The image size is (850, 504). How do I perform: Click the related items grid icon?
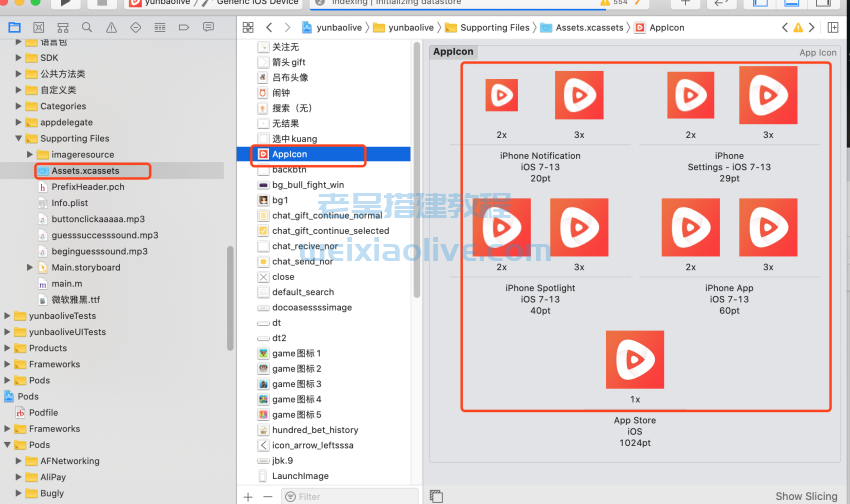(249, 27)
